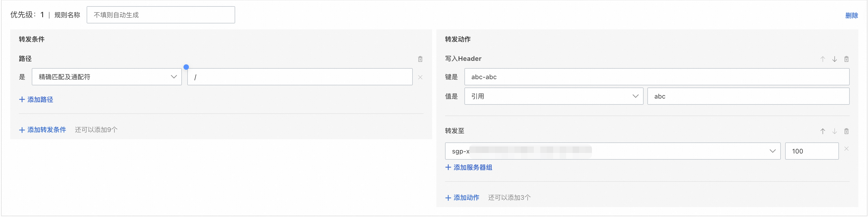
Task: Delete the 转发至 action
Action: [x=846, y=131]
